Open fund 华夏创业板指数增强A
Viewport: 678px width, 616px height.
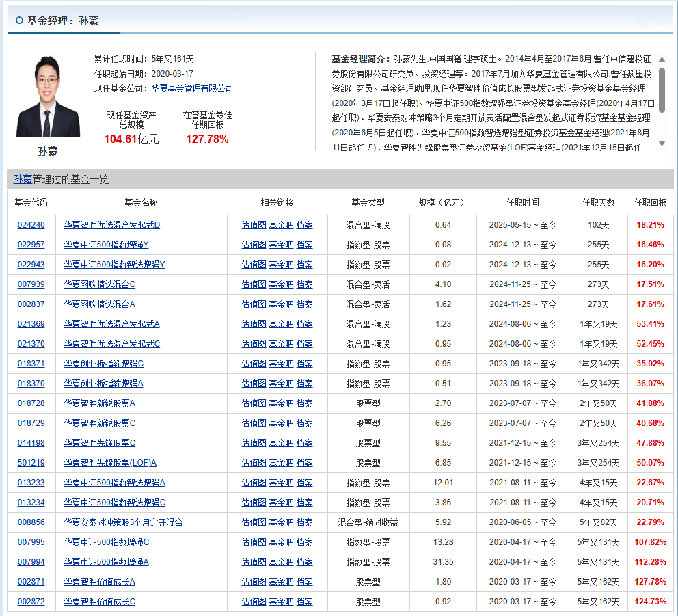[104, 384]
